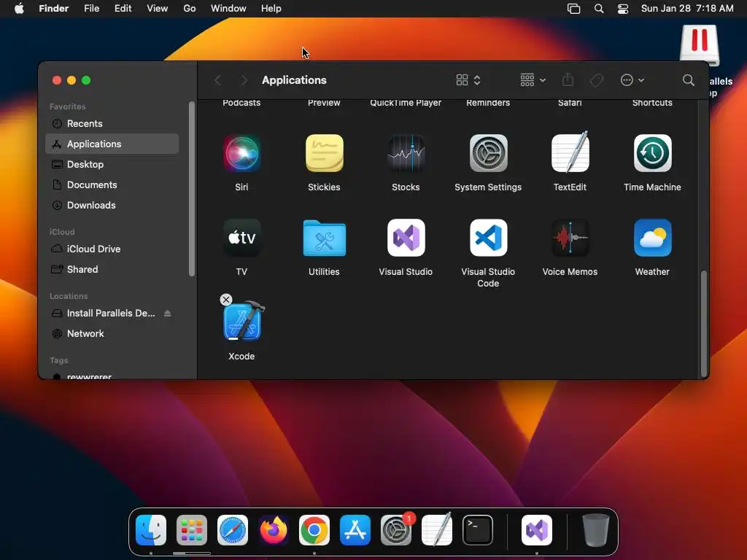Image resolution: width=747 pixels, height=560 pixels.
Task: Open the Utilities folder
Action: tap(324, 238)
